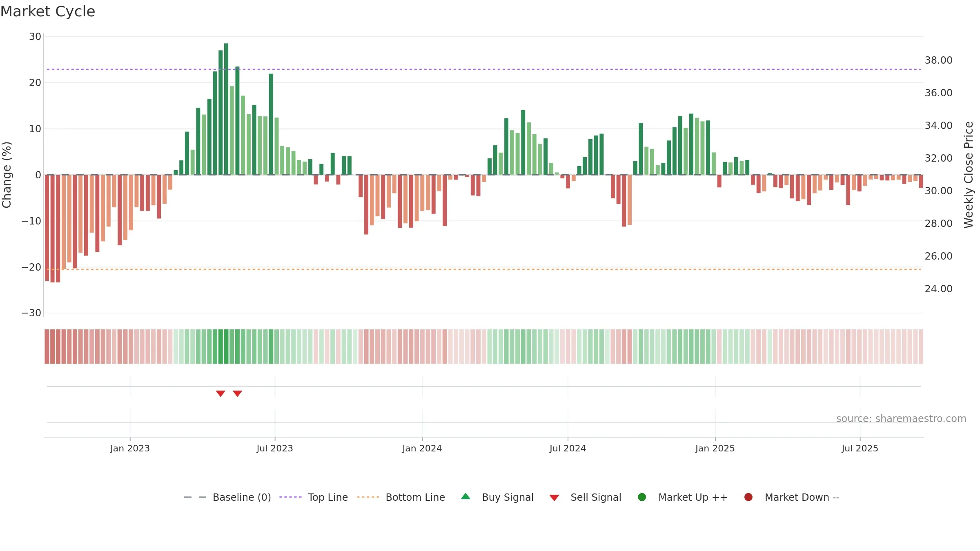
Task: Click the dark red Market Down circle icon
Action: coord(748,497)
